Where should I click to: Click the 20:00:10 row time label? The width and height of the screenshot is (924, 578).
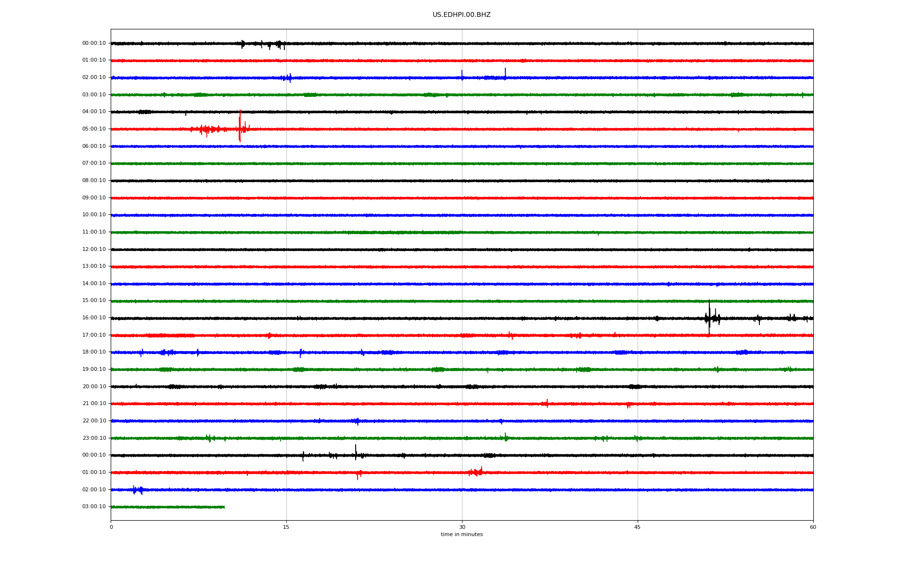point(94,387)
